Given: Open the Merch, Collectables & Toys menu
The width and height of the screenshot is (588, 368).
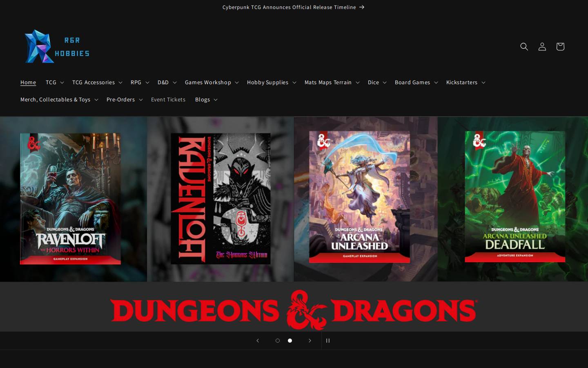Looking at the screenshot, I should [59, 100].
